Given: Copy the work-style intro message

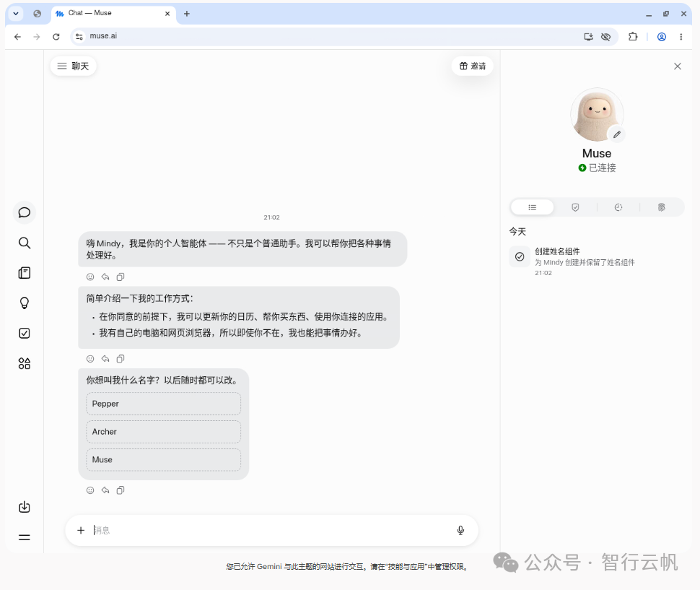Looking at the screenshot, I should pos(120,359).
